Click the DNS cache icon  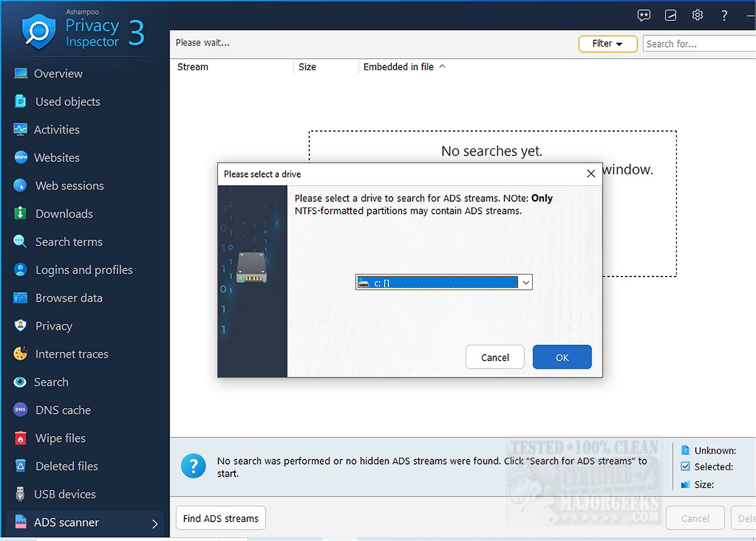21,410
